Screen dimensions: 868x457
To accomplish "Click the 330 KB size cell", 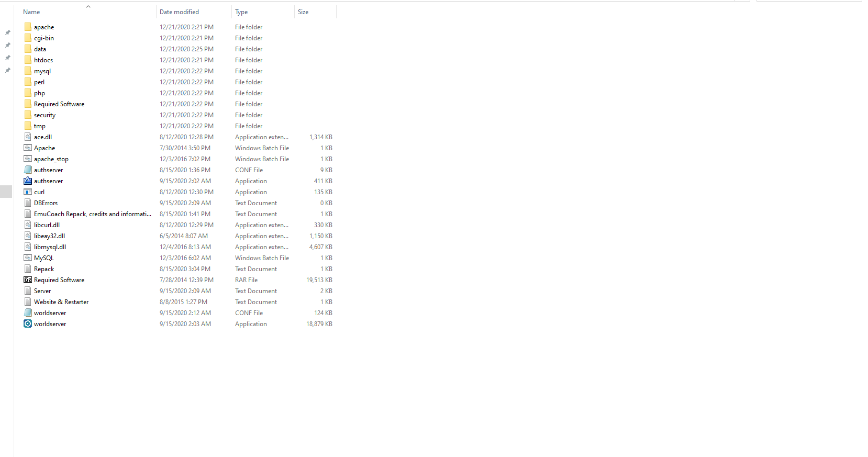I will [x=323, y=225].
